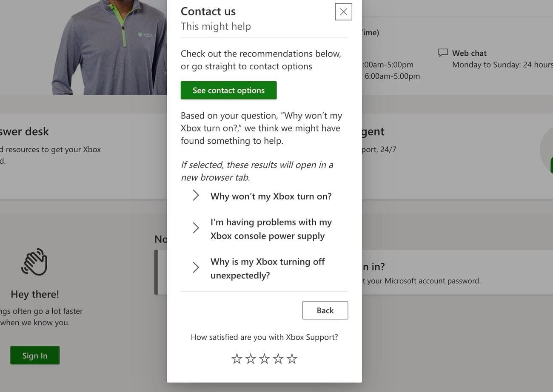553x392 pixels.
Task: Click the waving hand icon above "Hey there!"
Action: [x=34, y=261]
